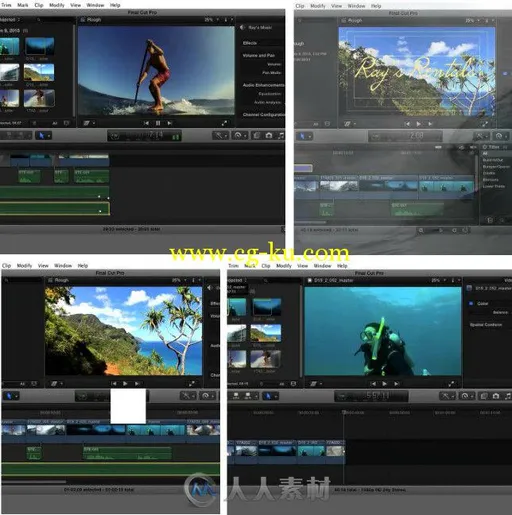
Task: Toggle full-screen playback in top-left window viewer
Action: 224,123
